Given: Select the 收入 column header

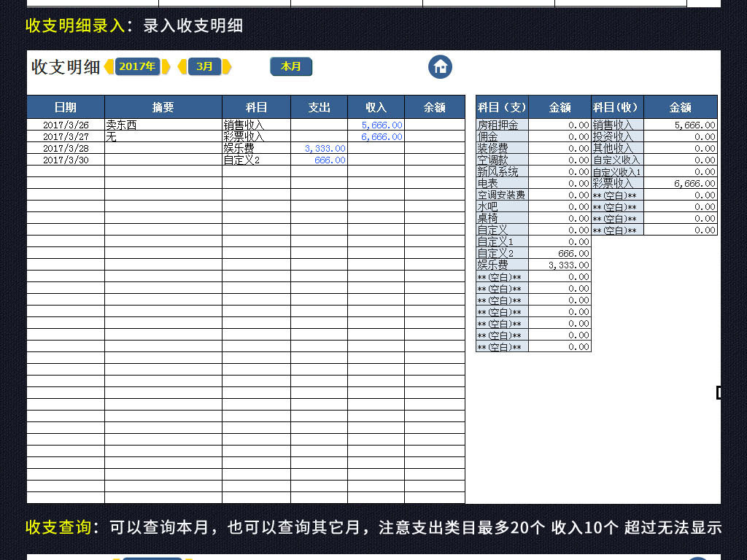Looking at the screenshot, I should (x=376, y=107).
